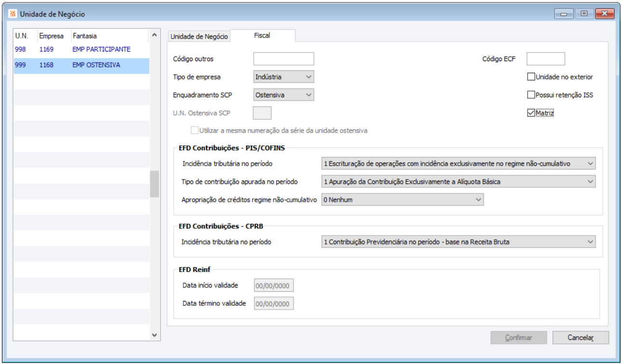Open Tipo de contribuição apurada dropdown
This screenshot has height=364, width=622.
pos(458,182)
